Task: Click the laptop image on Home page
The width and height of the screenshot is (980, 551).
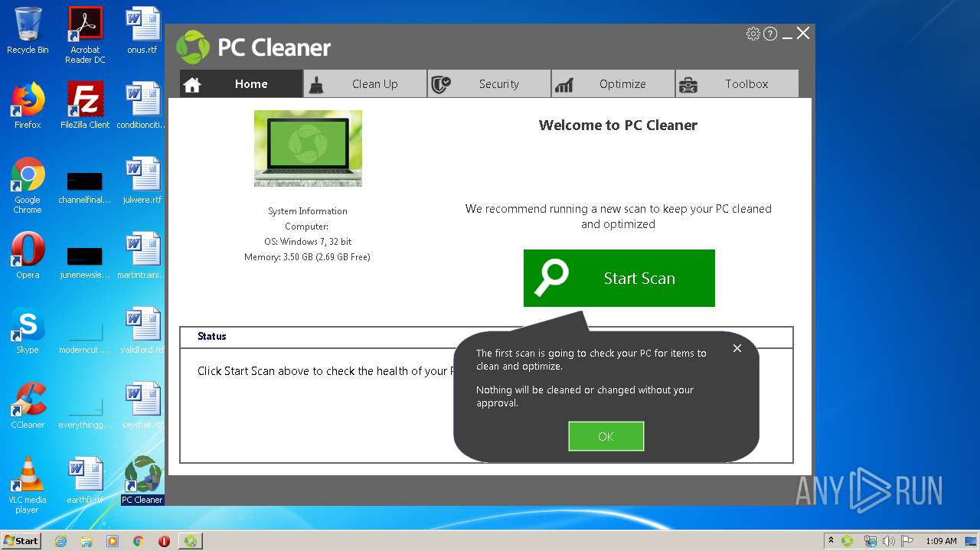Action: coord(308,148)
